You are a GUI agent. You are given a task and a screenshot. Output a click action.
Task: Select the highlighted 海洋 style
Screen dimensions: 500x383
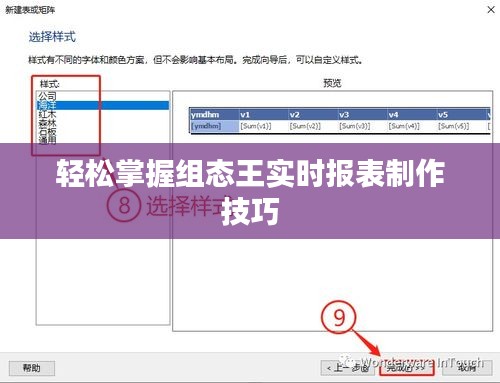[x=103, y=105]
